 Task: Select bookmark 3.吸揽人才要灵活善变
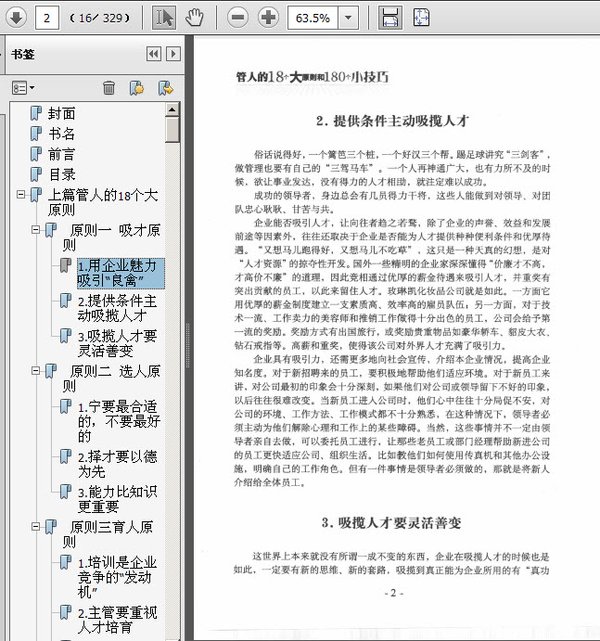point(117,344)
